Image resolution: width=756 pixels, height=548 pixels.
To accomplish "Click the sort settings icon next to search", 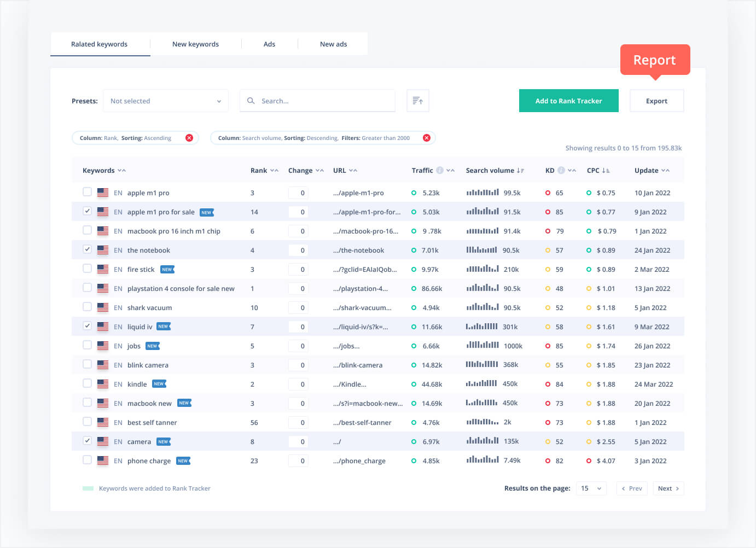I will (418, 101).
